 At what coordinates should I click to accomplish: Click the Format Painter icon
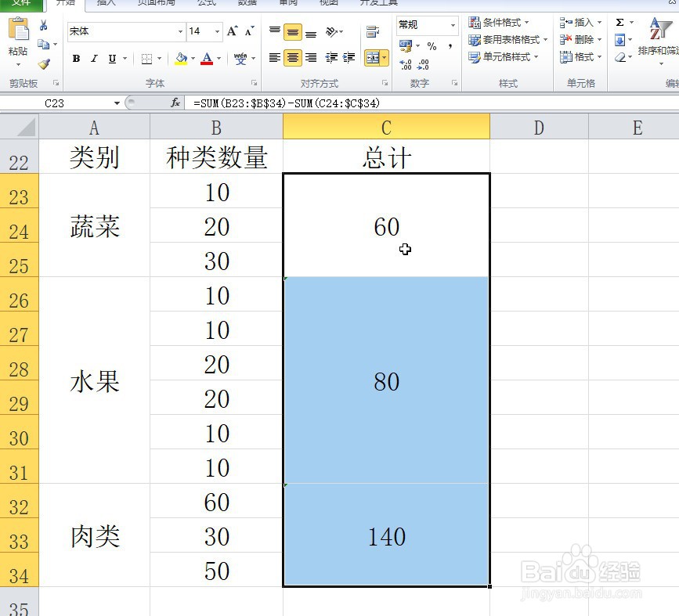[45, 65]
